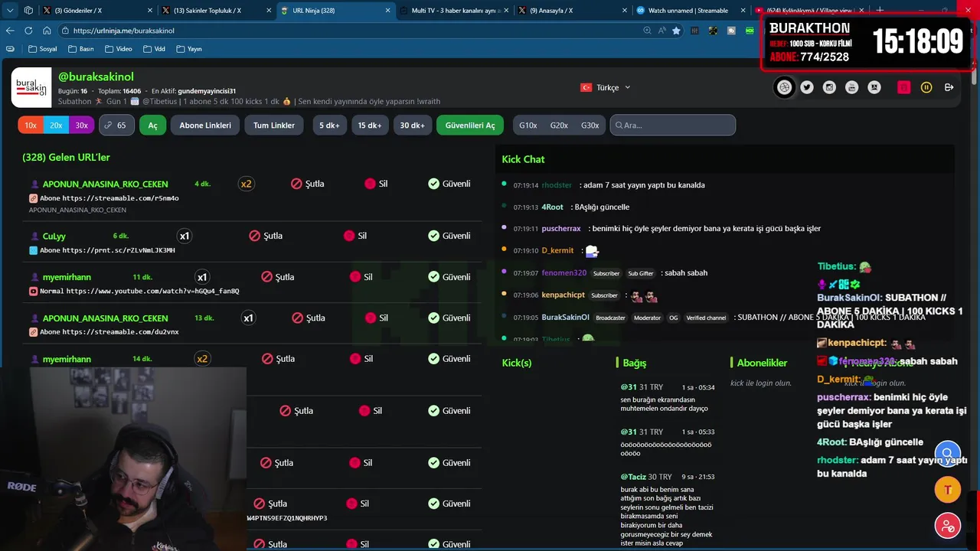Select the 30x filter
The image size is (980, 551).
(81, 125)
